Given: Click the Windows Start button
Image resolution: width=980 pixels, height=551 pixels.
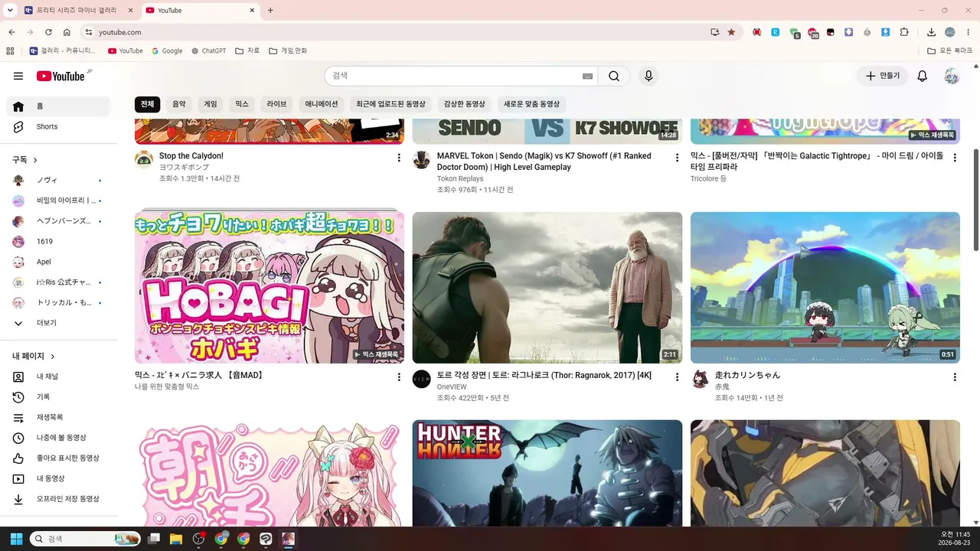Looking at the screenshot, I should [x=16, y=539].
